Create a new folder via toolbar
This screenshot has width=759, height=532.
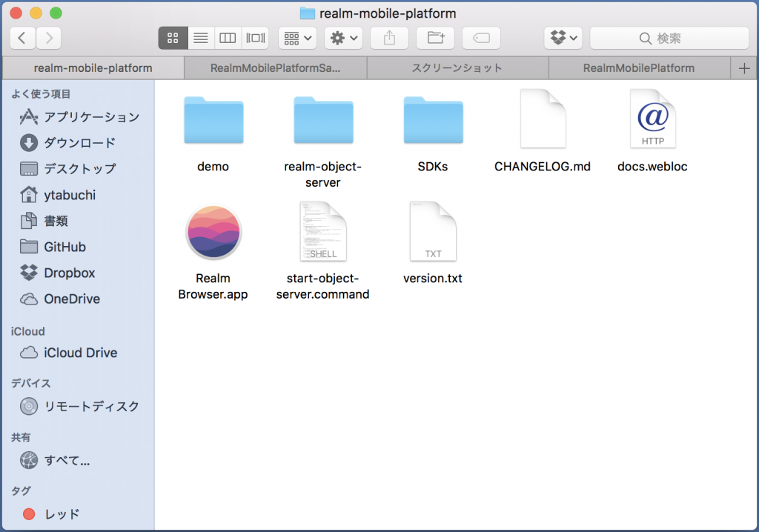pyautogui.click(x=436, y=38)
